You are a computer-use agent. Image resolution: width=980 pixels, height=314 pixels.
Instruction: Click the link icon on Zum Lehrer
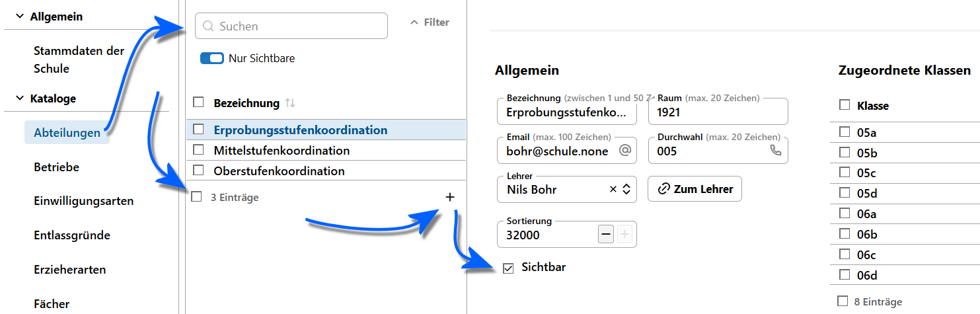663,189
